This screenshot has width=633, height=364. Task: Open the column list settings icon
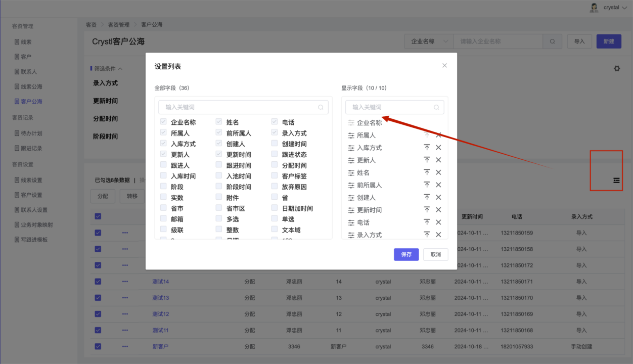[x=616, y=180]
